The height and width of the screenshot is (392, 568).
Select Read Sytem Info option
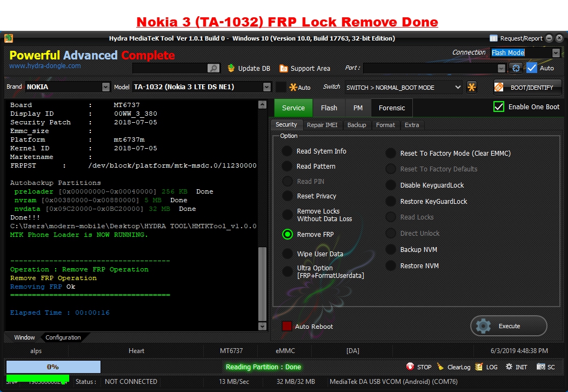click(x=287, y=151)
